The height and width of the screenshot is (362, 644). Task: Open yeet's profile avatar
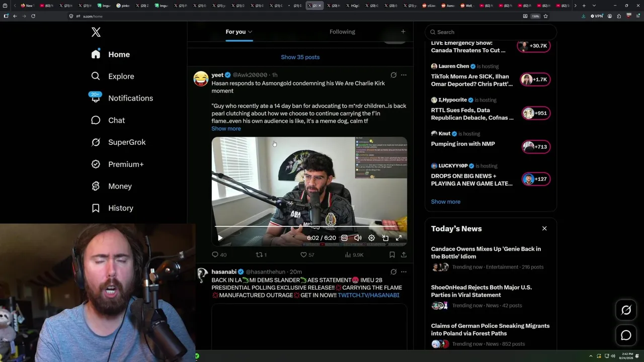tap(201, 79)
